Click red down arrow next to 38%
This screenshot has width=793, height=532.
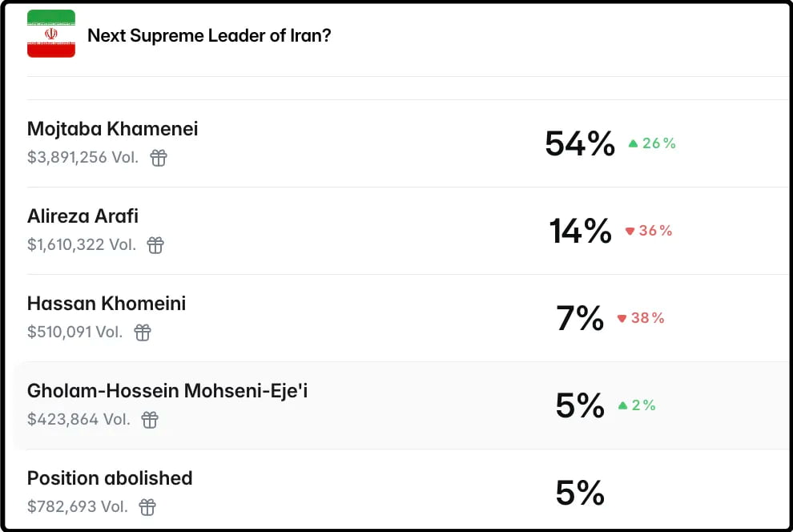click(622, 319)
